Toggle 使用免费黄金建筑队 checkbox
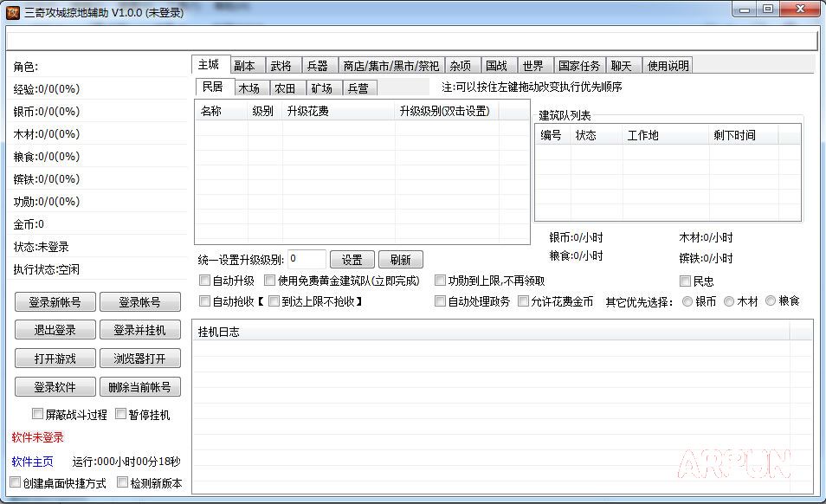The height and width of the screenshot is (504, 826). [270, 281]
